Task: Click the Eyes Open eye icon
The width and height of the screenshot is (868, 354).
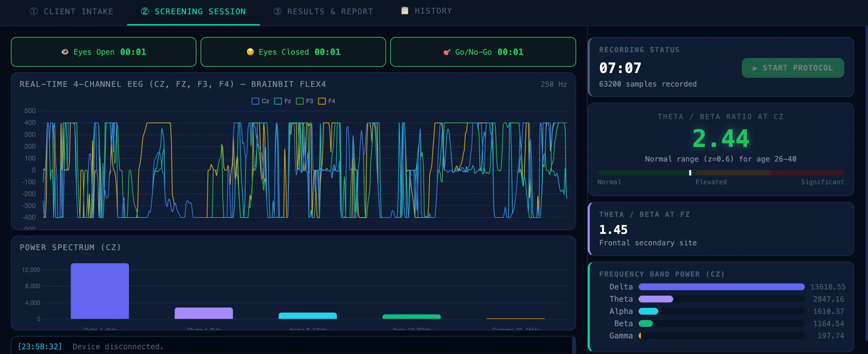Action: (65, 52)
